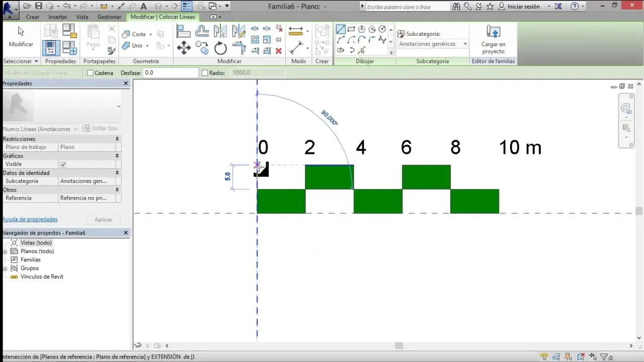This screenshot has width=644, height=362.
Task: Enable the Radio checkbox
Action: pyautogui.click(x=205, y=73)
